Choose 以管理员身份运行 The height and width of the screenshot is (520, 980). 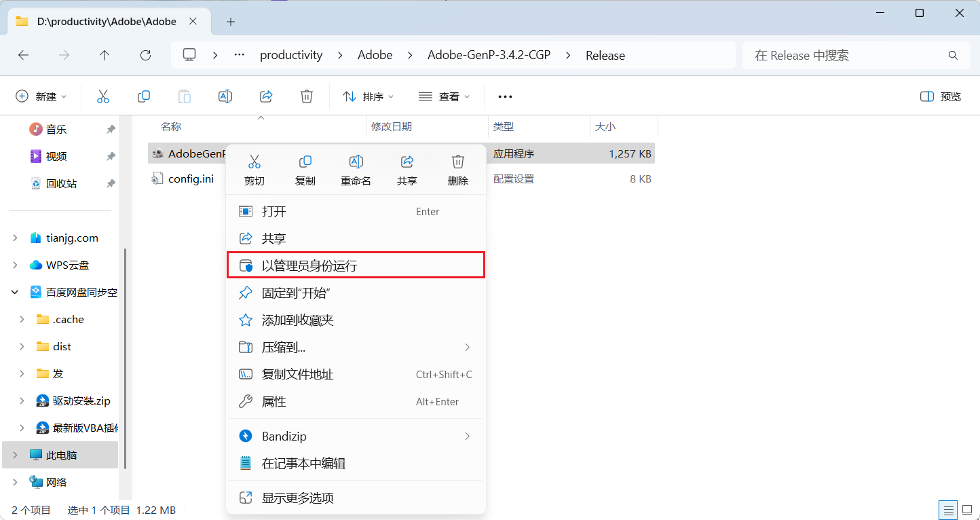point(356,265)
